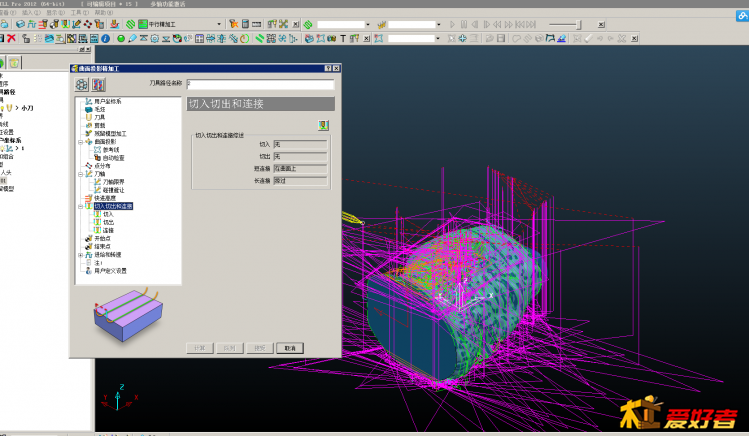Open the boundary selector dropdown arrow
The width and height of the screenshot is (749, 436).
pyautogui.click(x=438, y=38)
